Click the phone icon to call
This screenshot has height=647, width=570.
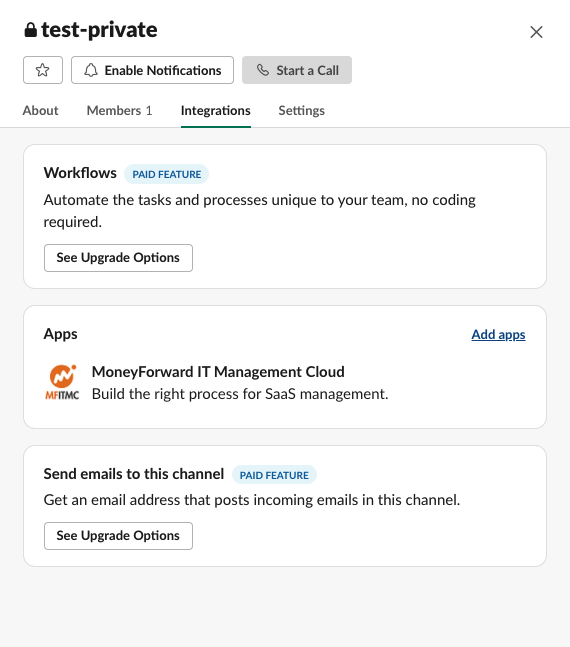tap(263, 70)
